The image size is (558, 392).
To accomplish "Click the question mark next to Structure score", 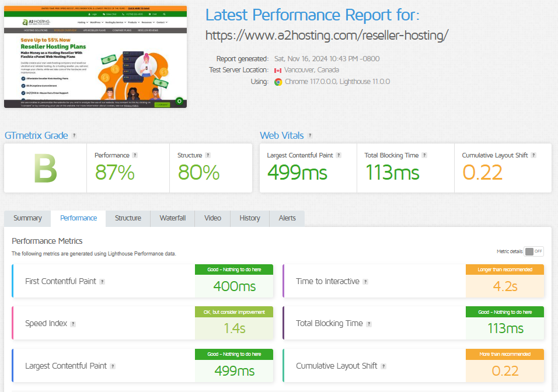I will click(x=208, y=155).
